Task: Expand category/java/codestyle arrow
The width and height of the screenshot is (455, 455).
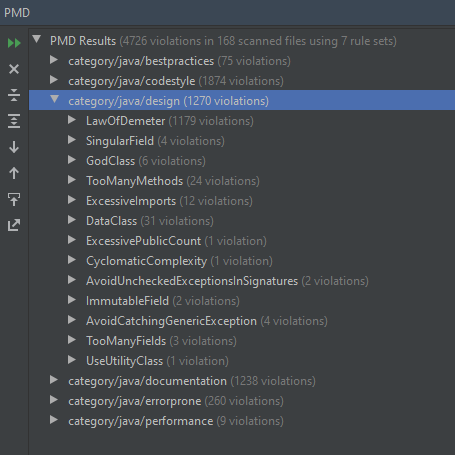Action: [x=54, y=80]
